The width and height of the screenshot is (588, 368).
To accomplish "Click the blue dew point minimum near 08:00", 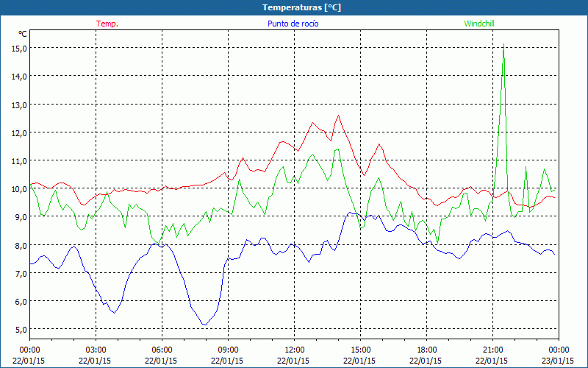I will [205, 325].
